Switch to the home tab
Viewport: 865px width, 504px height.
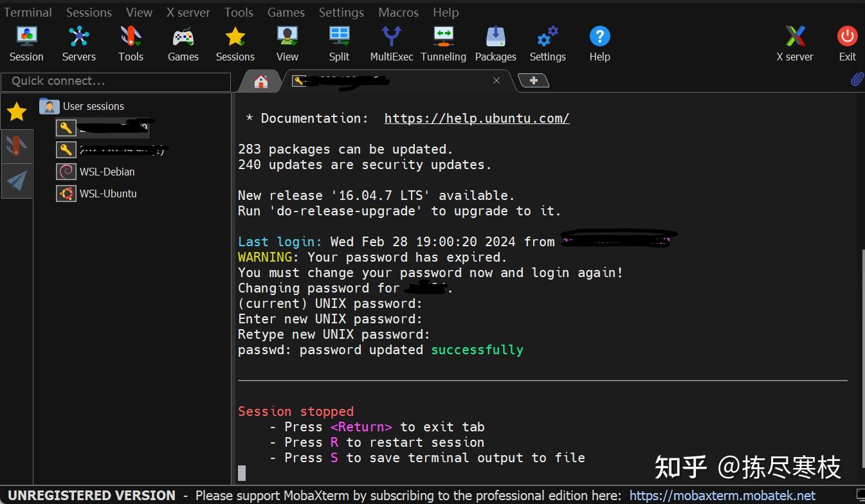259,81
